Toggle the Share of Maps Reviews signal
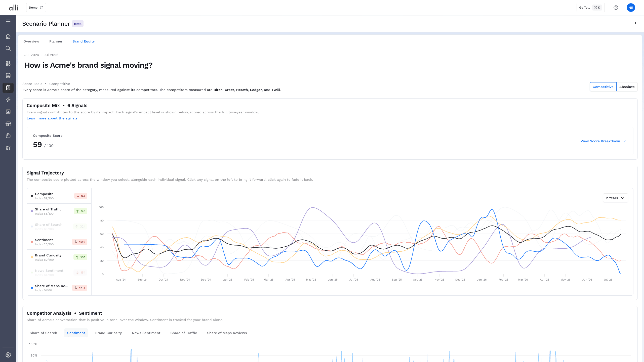 tap(59, 288)
